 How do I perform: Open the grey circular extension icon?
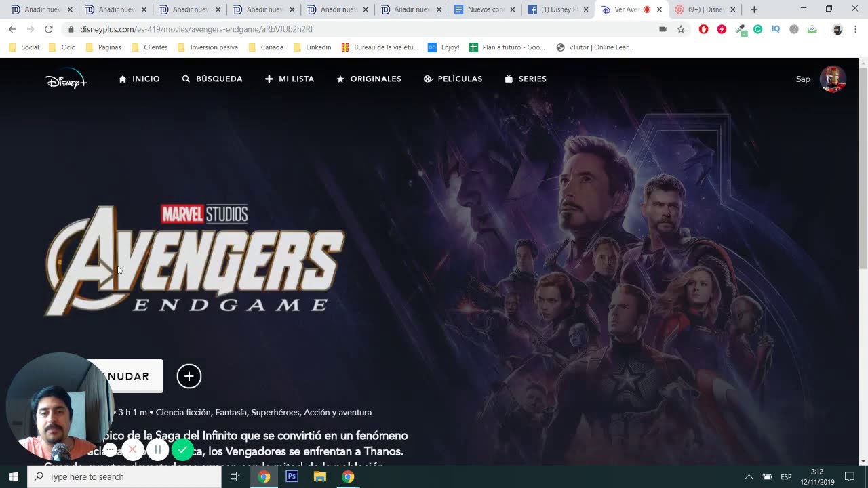point(794,29)
